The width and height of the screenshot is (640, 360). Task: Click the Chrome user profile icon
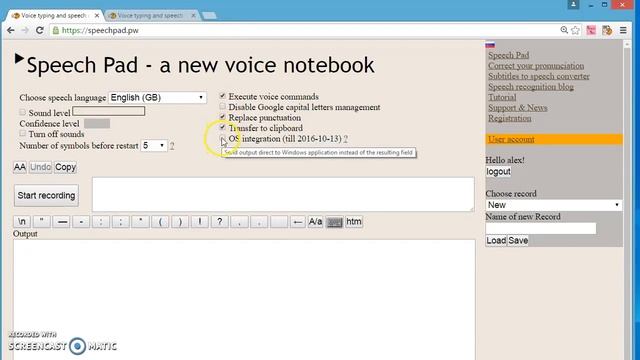click(573, 4)
